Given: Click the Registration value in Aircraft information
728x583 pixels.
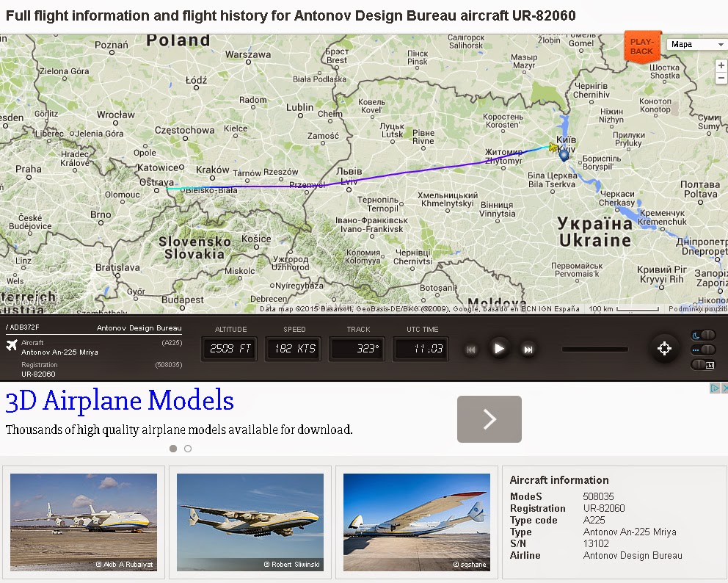Looking at the screenshot, I should (603, 508).
